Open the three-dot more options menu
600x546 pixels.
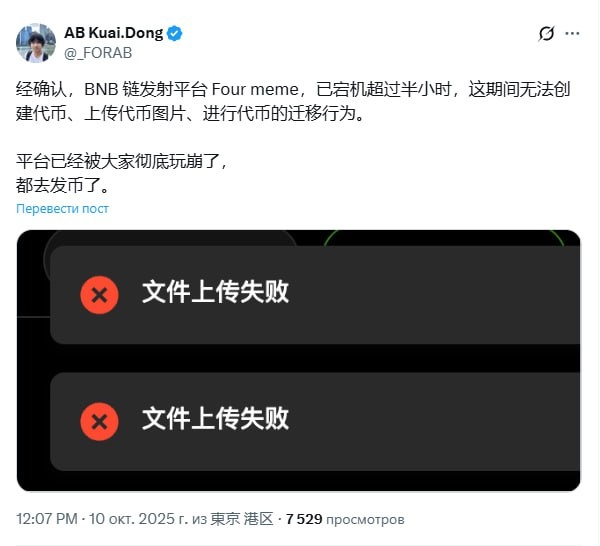572,33
